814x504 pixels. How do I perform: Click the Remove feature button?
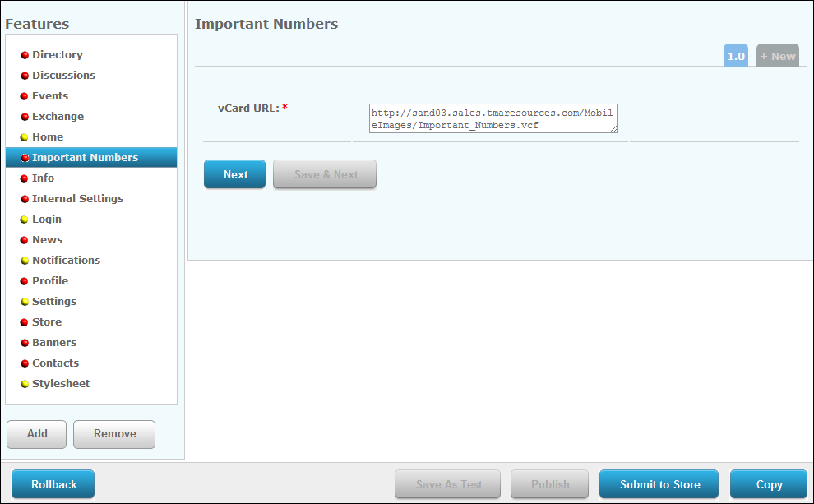click(x=114, y=434)
